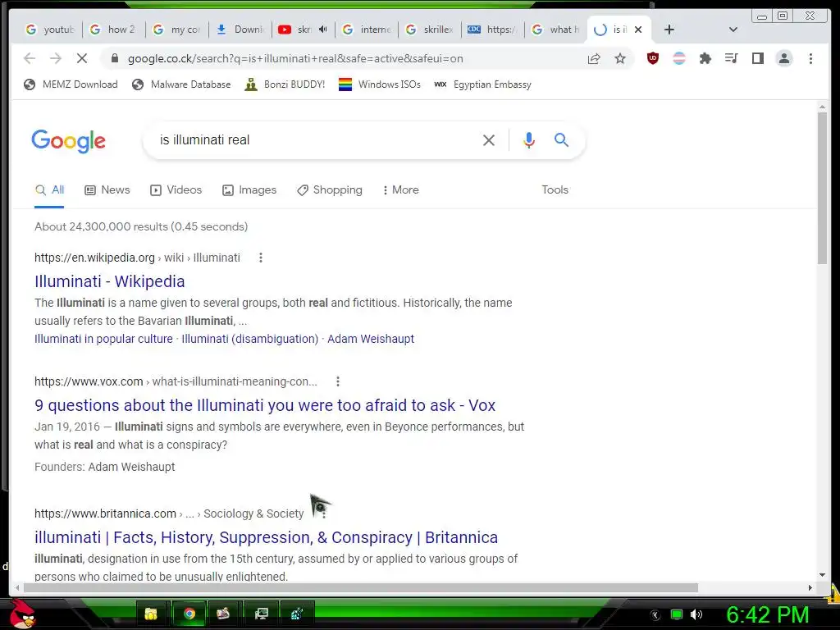Switch to the Downloads tab
Image resolution: width=840 pixels, height=630 pixels.
tap(240, 30)
